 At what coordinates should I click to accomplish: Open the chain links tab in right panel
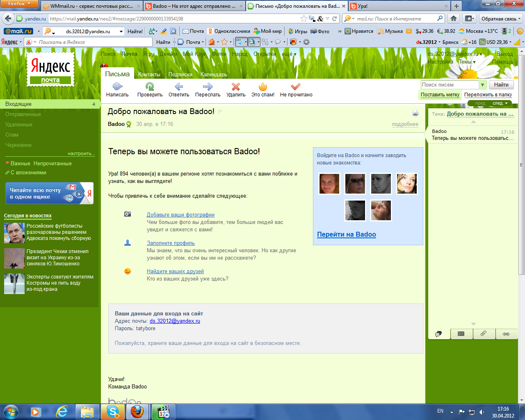[x=507, y=334]
